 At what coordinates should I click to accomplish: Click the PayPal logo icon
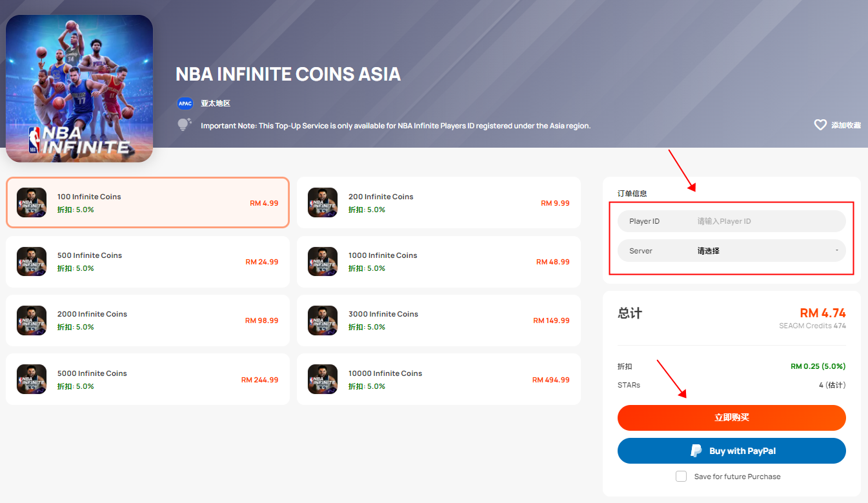point(696,451)
